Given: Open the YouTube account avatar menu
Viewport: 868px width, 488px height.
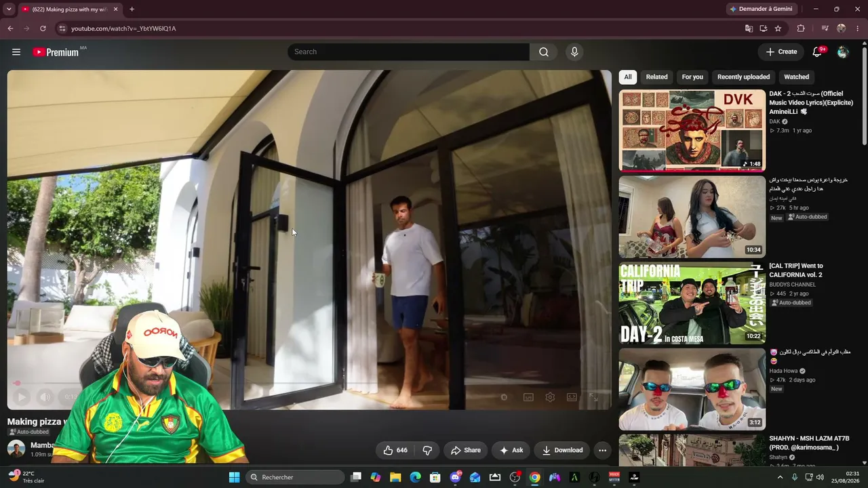Looking at the screenshot, I should pyautogui.click(x=843, y=52).
